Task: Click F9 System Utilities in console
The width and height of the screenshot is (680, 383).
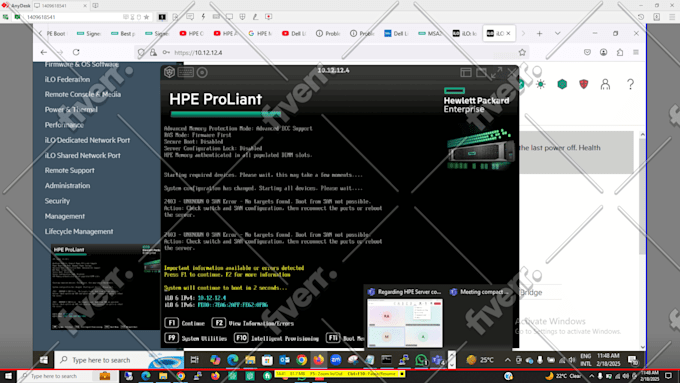Action: [x=196, y=338]
